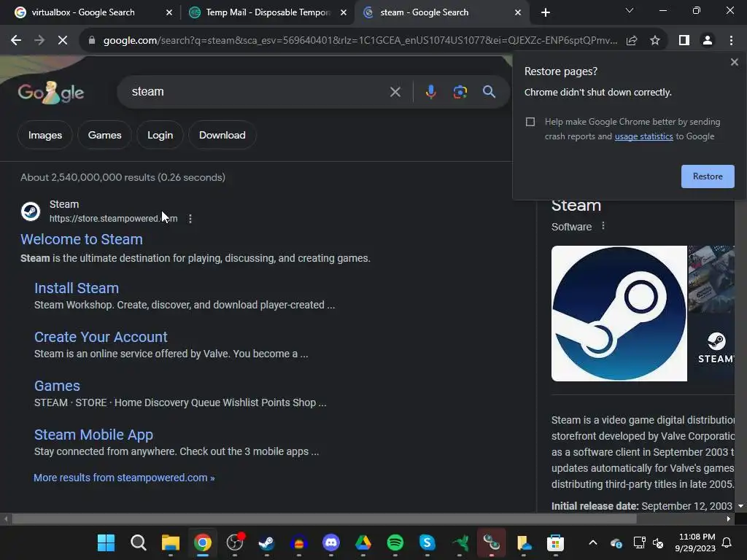747x560 pixels.
Task: Click the Google Chrome taskbar icon
Action: [x=203, y=542]
